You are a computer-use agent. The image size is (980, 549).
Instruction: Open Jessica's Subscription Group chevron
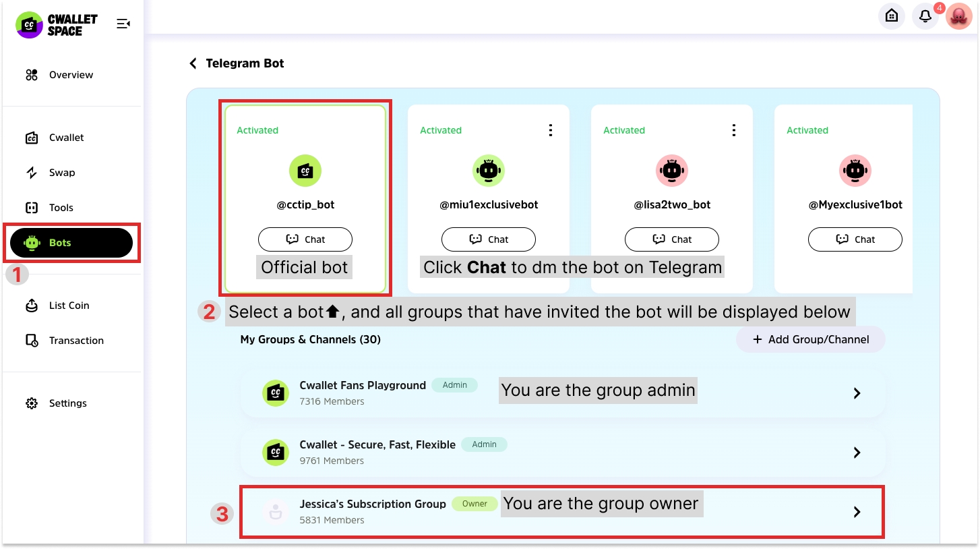click(x=857, y=512)
